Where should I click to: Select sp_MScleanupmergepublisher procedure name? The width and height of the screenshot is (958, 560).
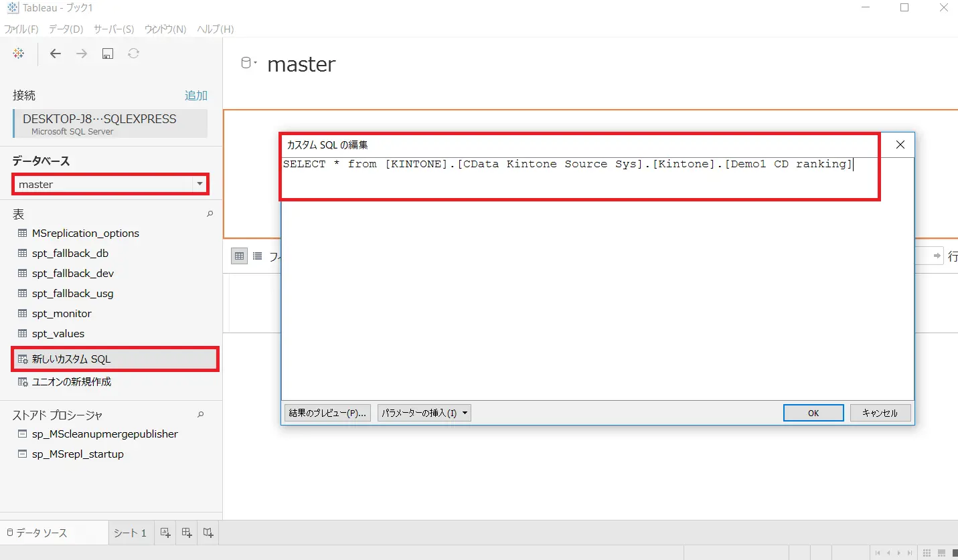(105, 434)
